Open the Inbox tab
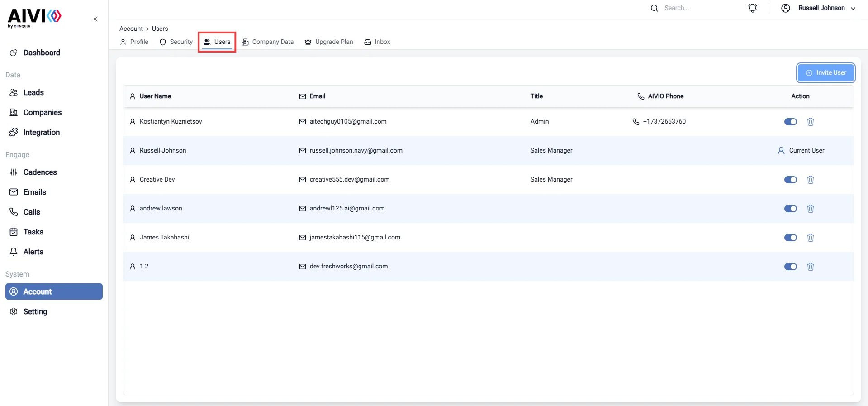Viewport: 868px width, 406px height. [377, 42]
